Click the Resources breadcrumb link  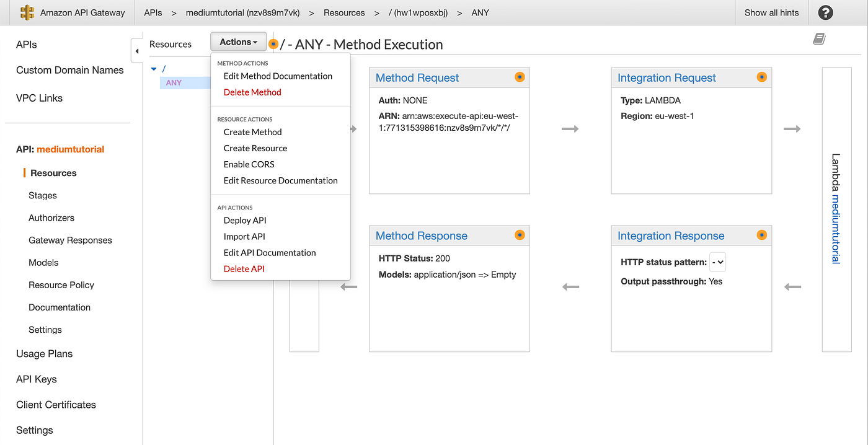344,12
